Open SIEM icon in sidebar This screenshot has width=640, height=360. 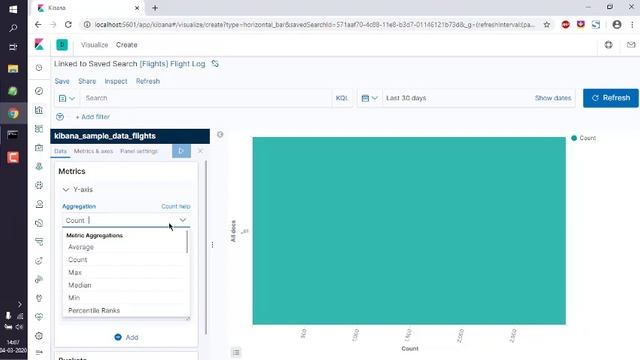click(39, 279)
